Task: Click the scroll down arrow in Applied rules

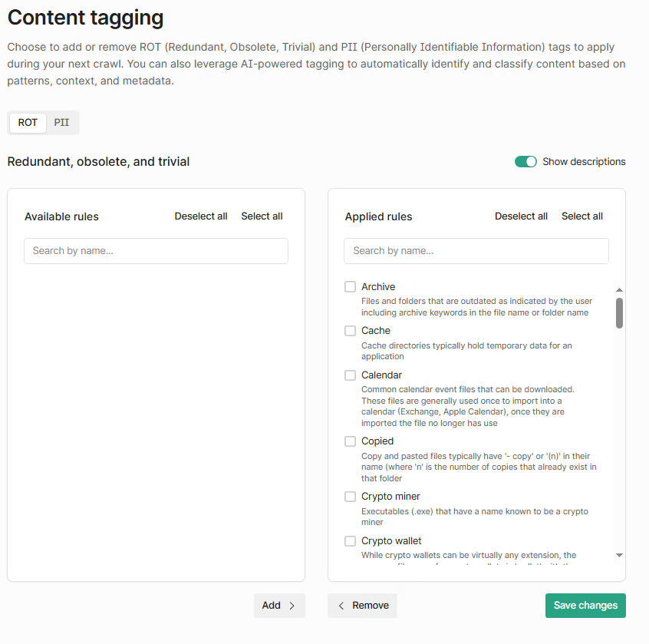Action: (619, 555)
